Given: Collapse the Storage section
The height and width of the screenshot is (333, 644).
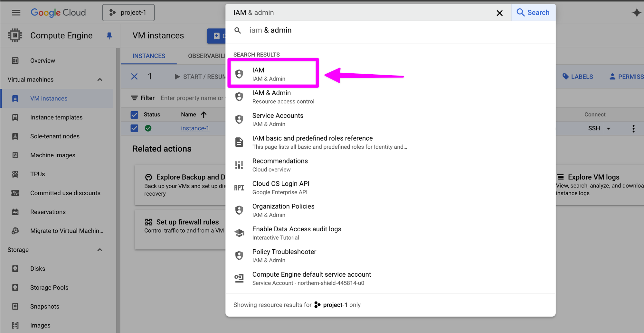Looking at the screenshot, I should pos(100,250).
